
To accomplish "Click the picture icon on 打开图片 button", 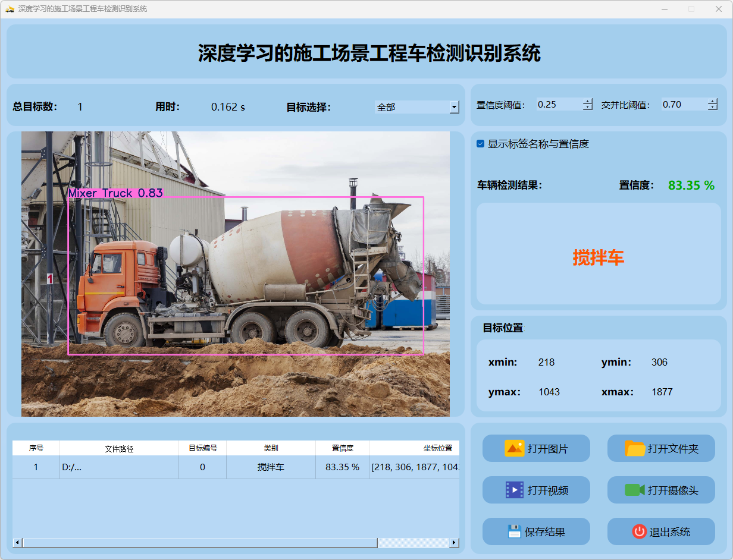I will [514, 448].
